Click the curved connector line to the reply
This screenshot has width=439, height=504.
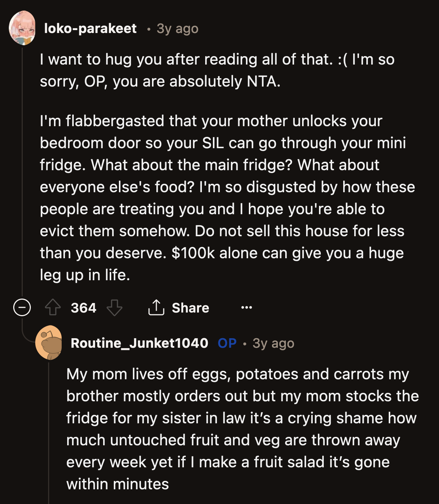(28, 337)
